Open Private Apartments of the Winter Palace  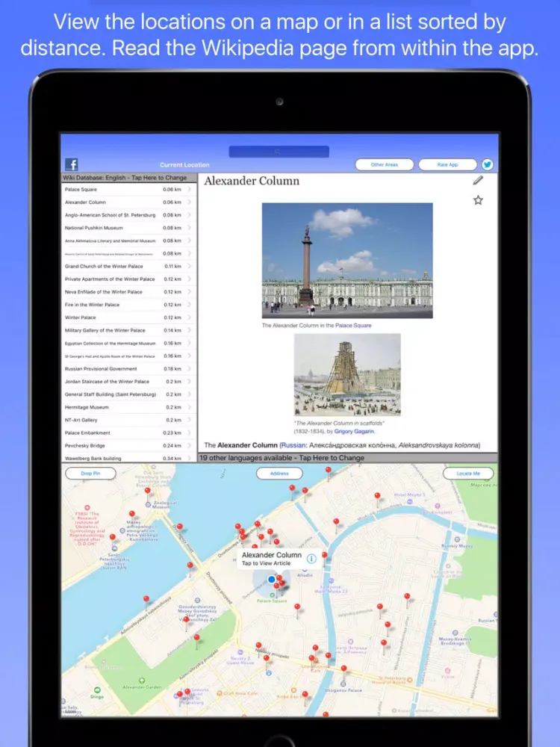click(x=129, y=279)
